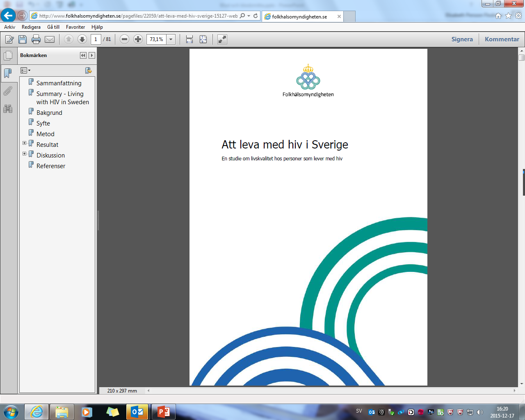Open the Sammanfattning bookmark
The height and width of the screenshot is (420, 525).
pos(59,83)
